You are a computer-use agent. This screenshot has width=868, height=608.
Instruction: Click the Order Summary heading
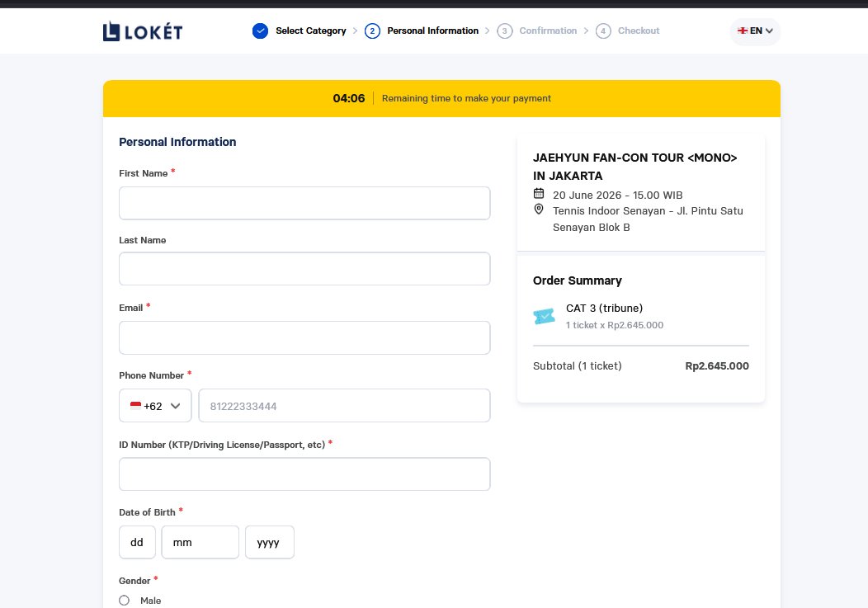pos(578,280)
